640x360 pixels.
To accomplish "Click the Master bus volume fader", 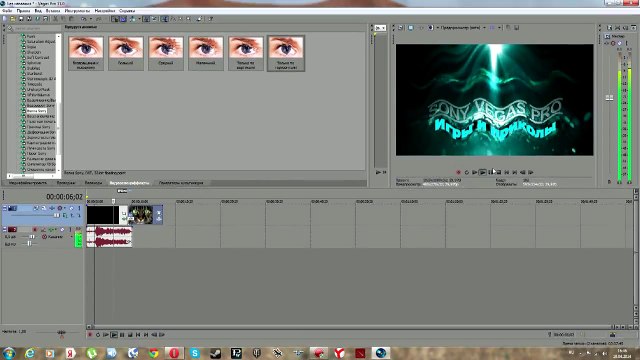I will tap(609, 98).
